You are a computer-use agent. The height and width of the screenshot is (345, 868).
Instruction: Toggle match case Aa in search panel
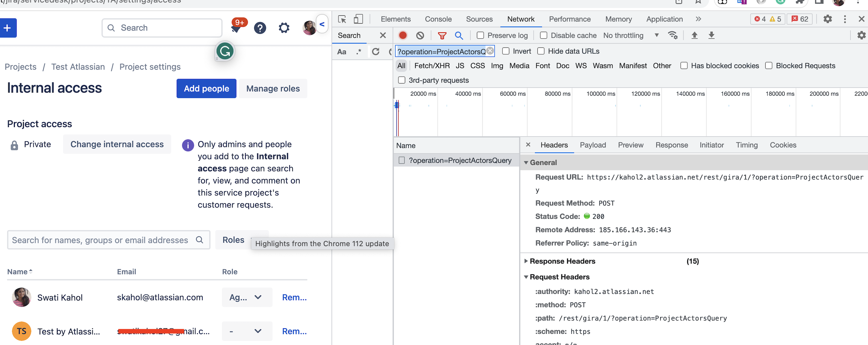[x=342, y=52]
